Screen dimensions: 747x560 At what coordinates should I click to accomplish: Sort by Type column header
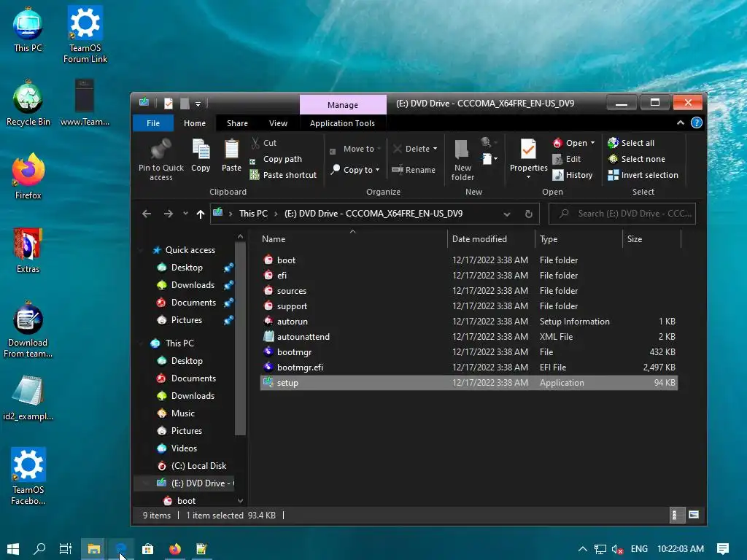578,239
